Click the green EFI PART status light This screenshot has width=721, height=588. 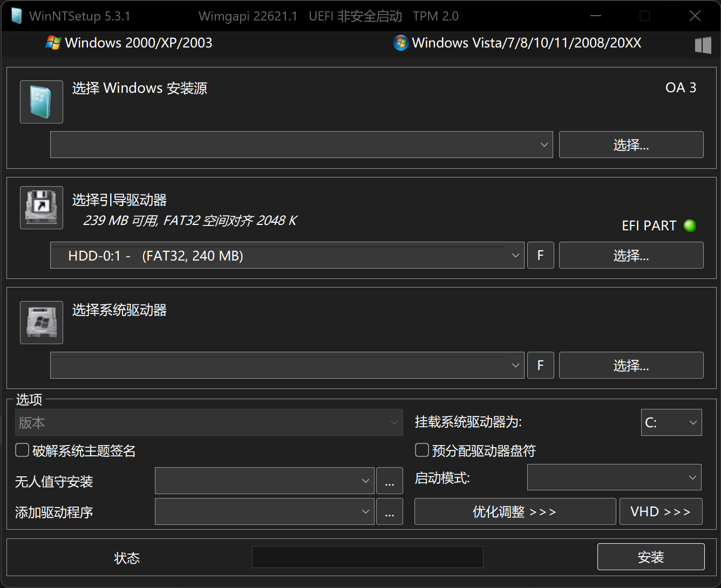coord(690,225)
